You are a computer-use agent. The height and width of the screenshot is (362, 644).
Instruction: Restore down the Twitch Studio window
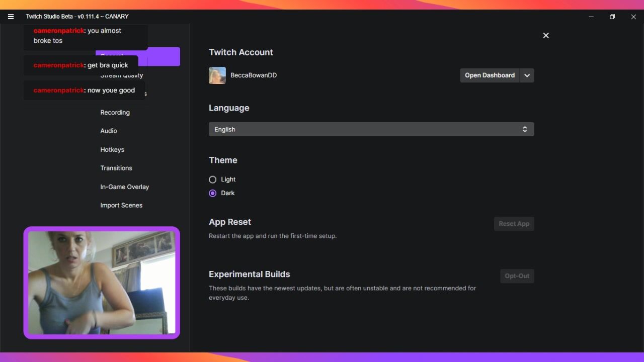click(612, 17)
